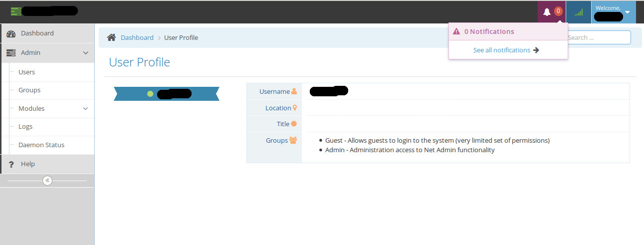This screenshot has width=644, height=245.
Task: Click the arrow beside See all notifications
Action: click(x=536, y=50)
